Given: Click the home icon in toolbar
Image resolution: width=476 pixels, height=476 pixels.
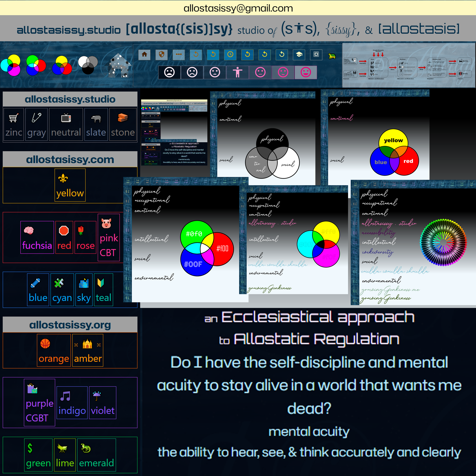Looking at the screenshot, I should 144,55.
